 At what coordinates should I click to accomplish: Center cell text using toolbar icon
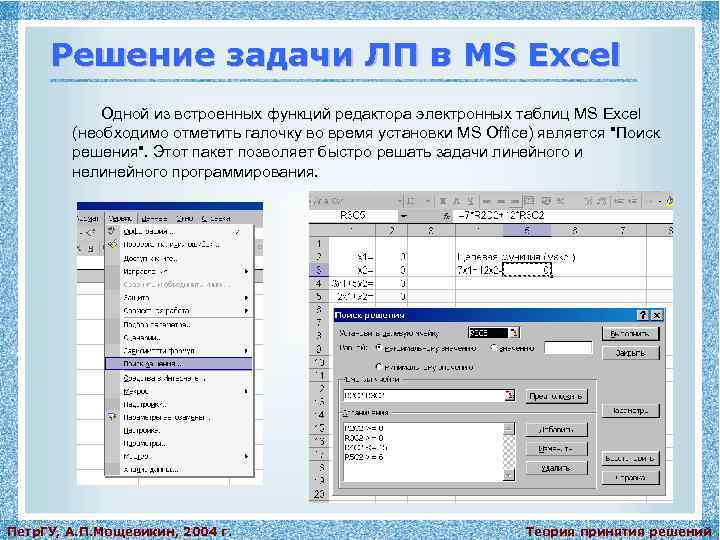click(x=501, y=201)
